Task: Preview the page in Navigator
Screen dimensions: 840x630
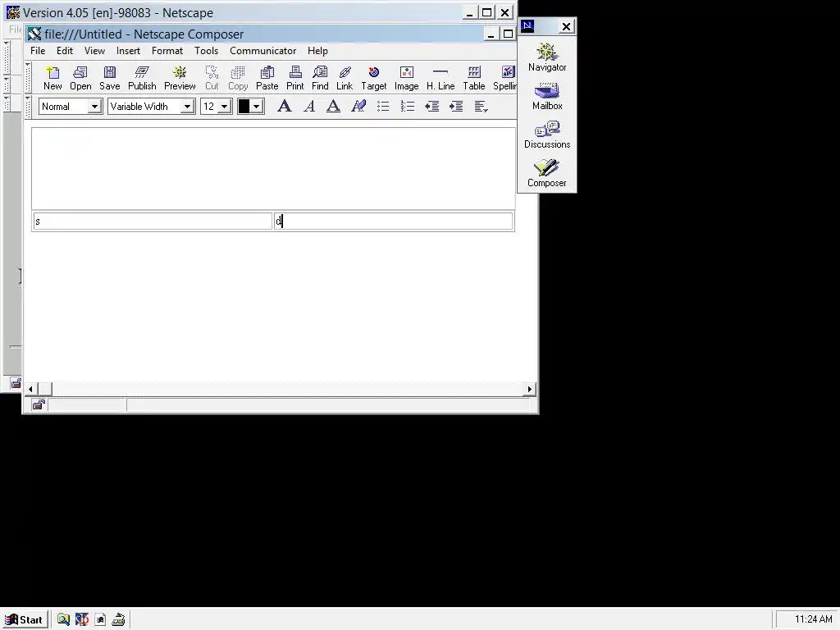Action: pyautogui.click(x=180, y=78)
